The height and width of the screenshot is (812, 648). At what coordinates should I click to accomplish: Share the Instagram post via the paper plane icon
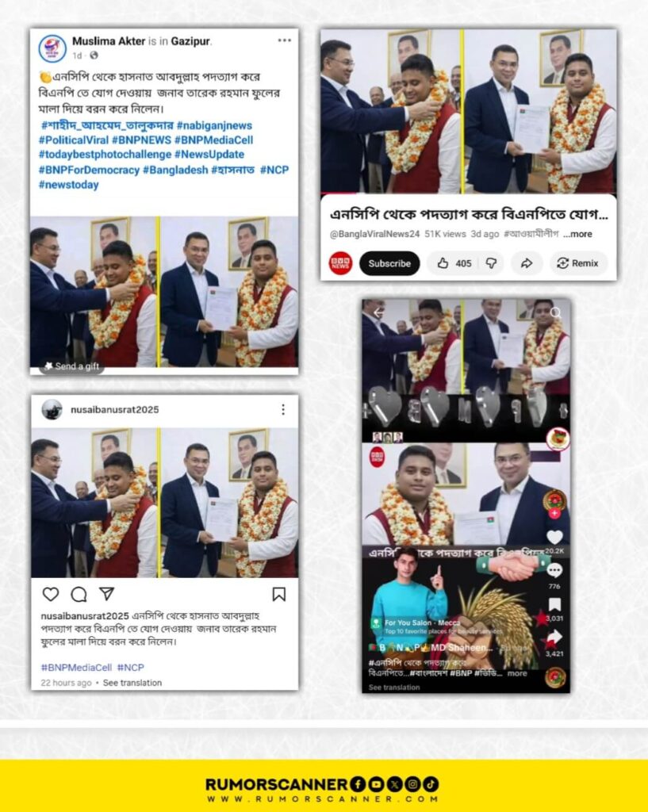pyautogui.click(x=107, y=593)
